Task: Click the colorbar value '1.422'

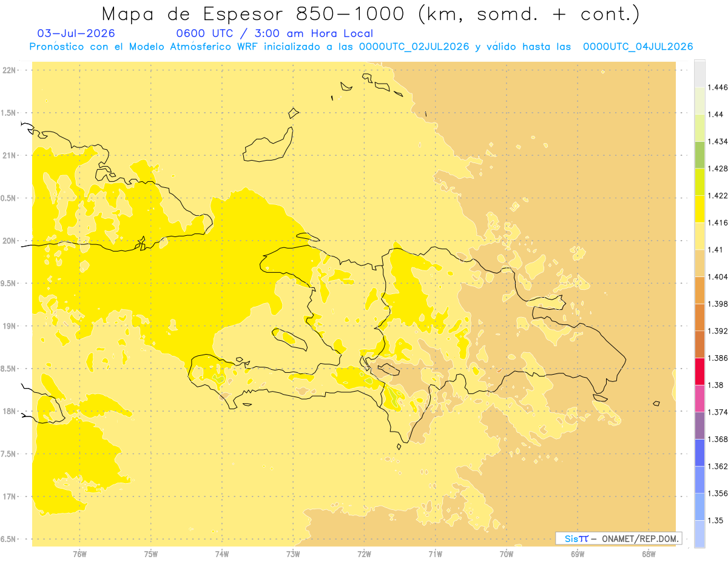Action: pos(717,195)
